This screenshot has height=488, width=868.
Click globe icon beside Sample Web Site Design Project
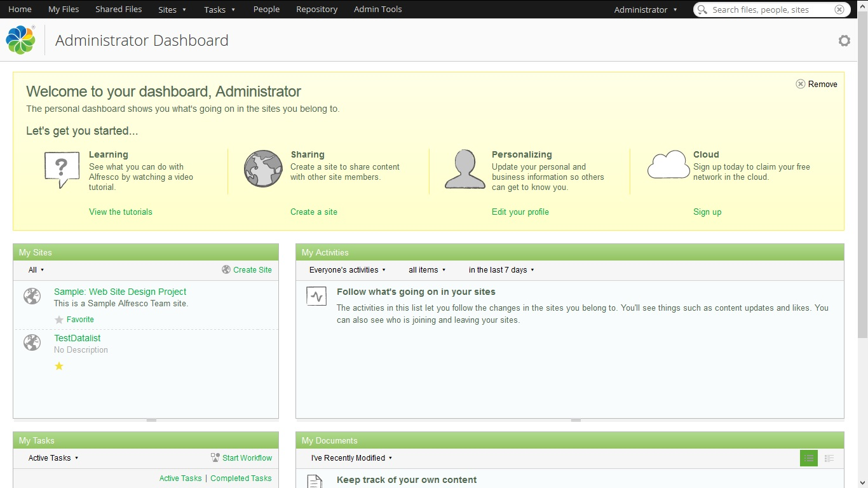[x=32, y=296]
